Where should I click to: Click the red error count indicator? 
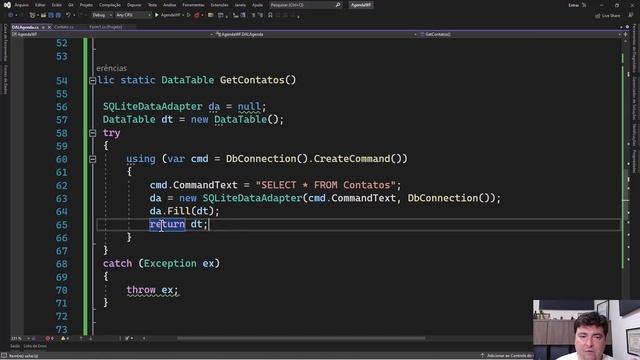[x=50, y=338]
